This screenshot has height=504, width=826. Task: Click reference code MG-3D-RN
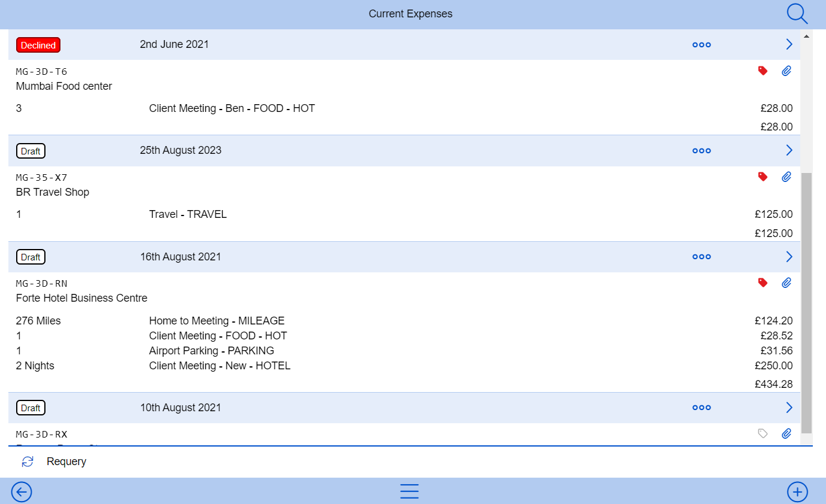(x=41, y=284)
